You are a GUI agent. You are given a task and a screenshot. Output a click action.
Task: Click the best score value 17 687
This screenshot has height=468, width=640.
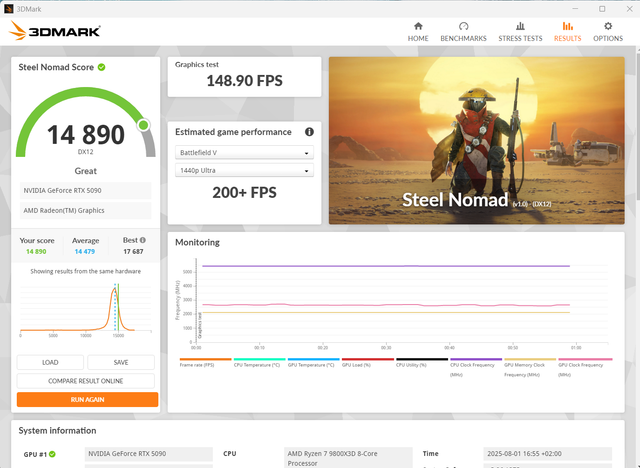(133, 251)
